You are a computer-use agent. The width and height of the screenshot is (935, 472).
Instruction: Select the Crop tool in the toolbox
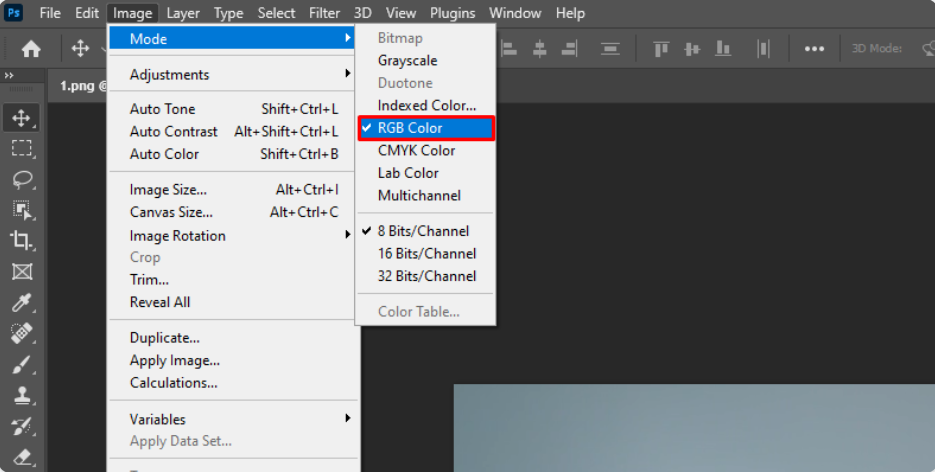(x=22, y=240)
